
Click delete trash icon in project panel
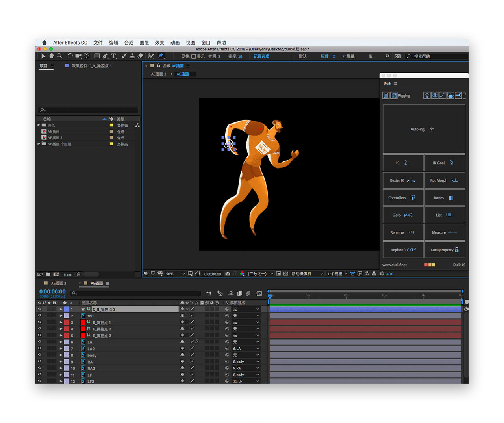click(78, 274)
